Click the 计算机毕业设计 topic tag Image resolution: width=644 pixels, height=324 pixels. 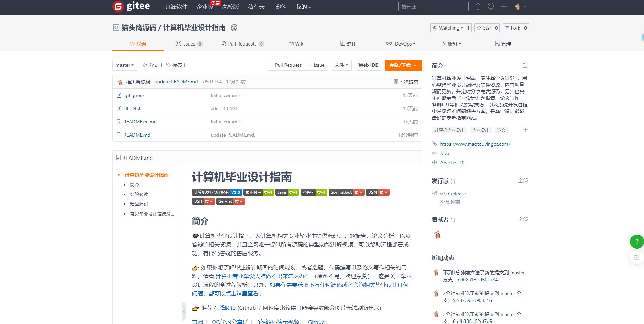point(449,130)
